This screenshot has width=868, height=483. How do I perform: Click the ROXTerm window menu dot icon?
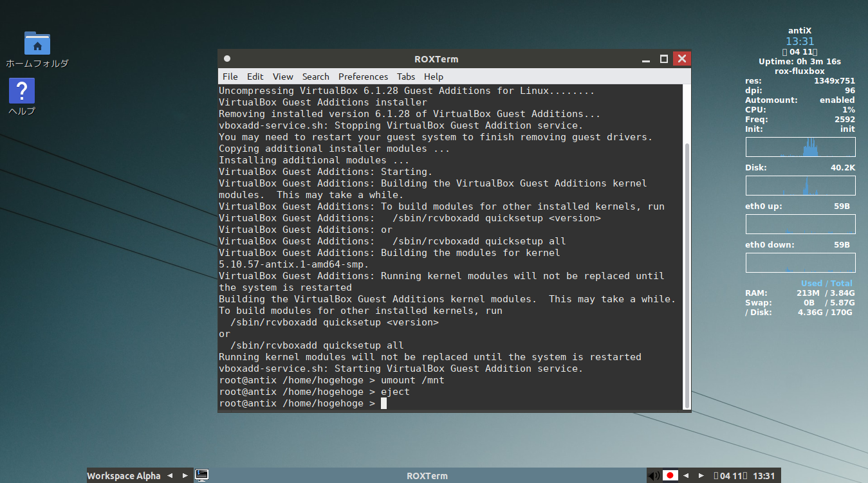click(x=227, y=59)
